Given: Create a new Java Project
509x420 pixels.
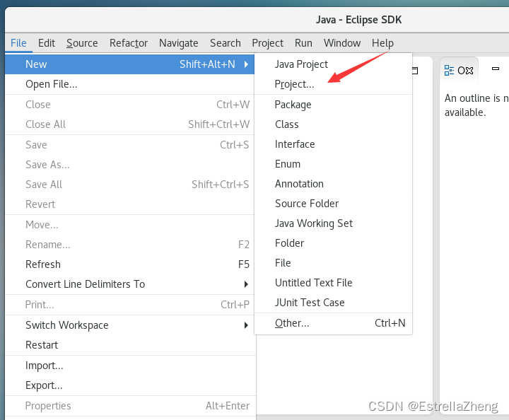Looking at the screenshot, I should [x=334, y=64].
